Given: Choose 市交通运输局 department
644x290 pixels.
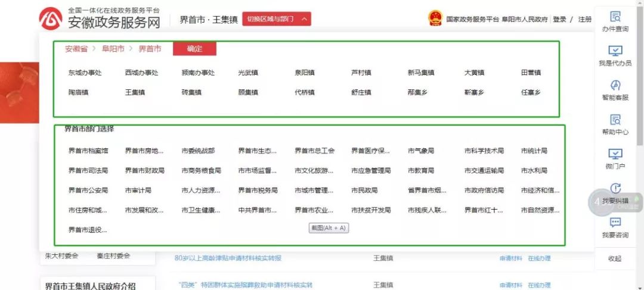Looking at the screenshot, I should [484, 170].
